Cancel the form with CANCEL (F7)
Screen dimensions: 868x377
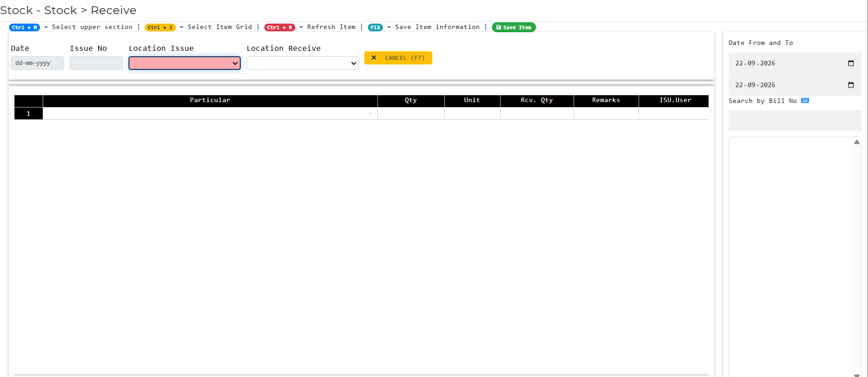point(398,58)
